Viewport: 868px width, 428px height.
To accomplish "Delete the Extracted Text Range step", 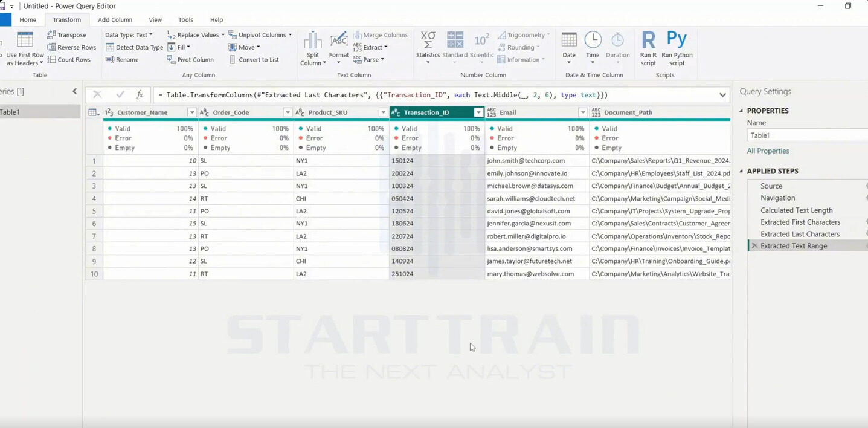I will 754,246.
